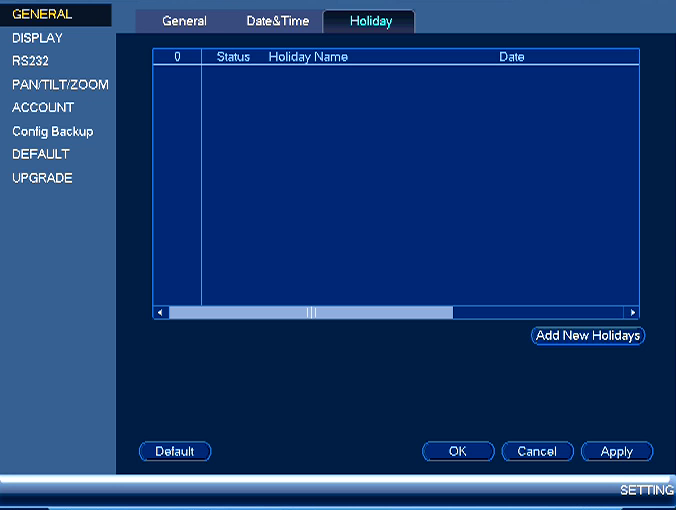Confirm changes with OK button
Viewport: 676px width, 510px height.
[x=458, y=451]
